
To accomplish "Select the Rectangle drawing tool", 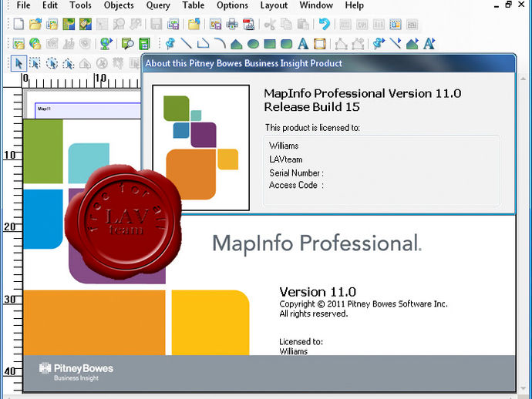I will (270, 44).
